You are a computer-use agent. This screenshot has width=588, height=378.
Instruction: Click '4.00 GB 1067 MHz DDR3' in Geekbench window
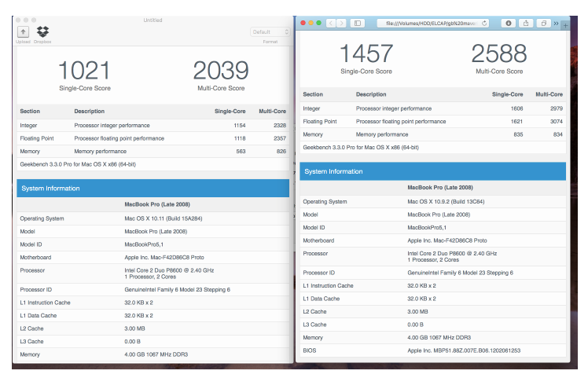156,354
